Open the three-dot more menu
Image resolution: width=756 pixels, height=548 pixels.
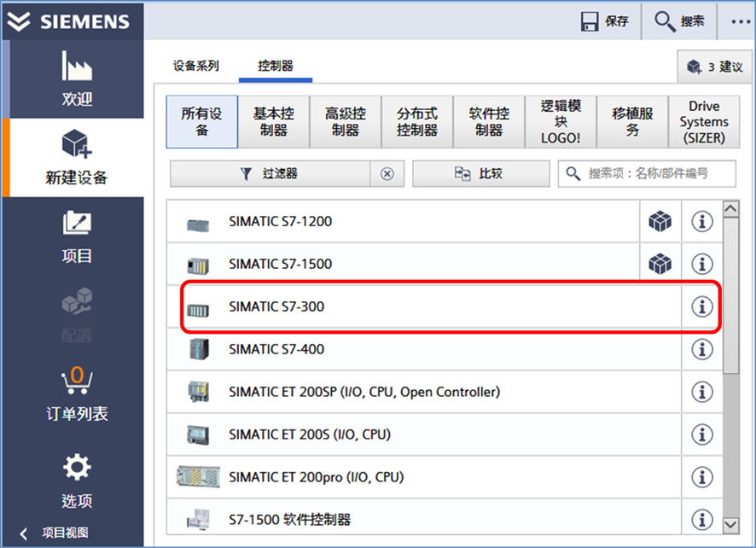tap(741, 21)
